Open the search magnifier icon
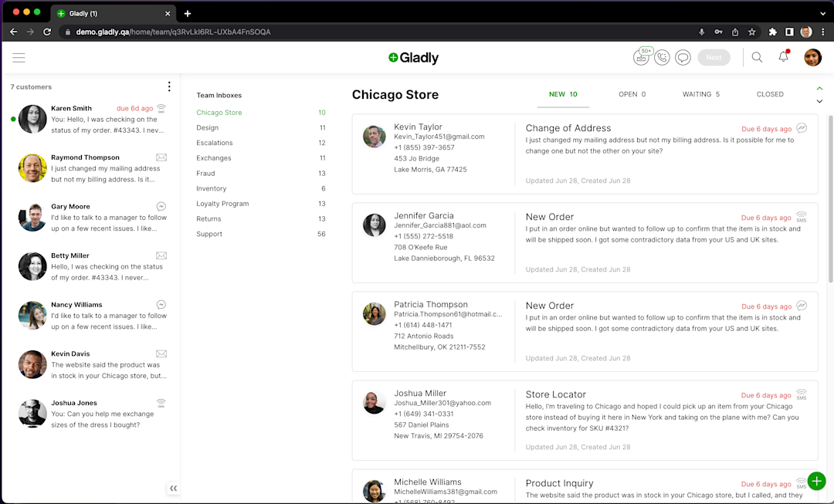 point(757,57)
